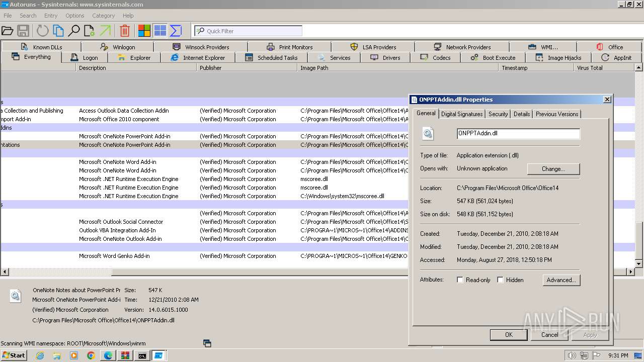The width and height of the screenshot is (644, 362).
Task: Click the Save floppy disk toolbar icon
Action: (x=23, y=31)
